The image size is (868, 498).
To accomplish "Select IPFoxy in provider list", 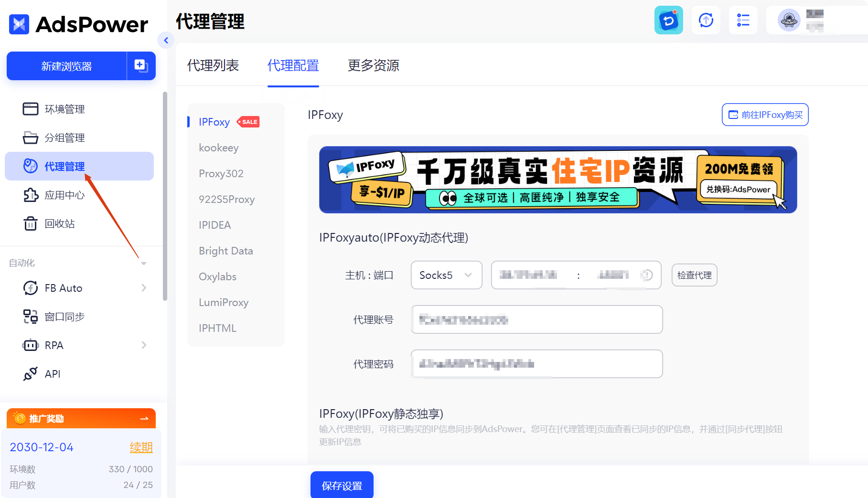I will pos(214,122).
